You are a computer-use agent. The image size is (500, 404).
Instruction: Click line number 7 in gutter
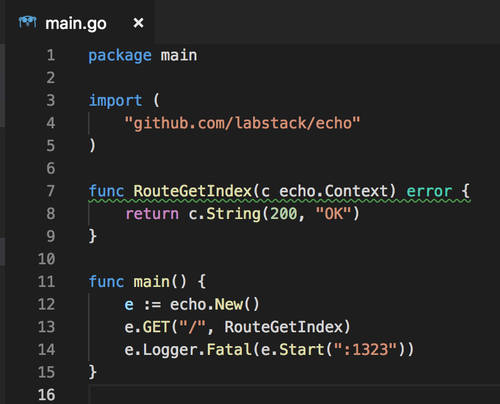click(x=51, y=191)
